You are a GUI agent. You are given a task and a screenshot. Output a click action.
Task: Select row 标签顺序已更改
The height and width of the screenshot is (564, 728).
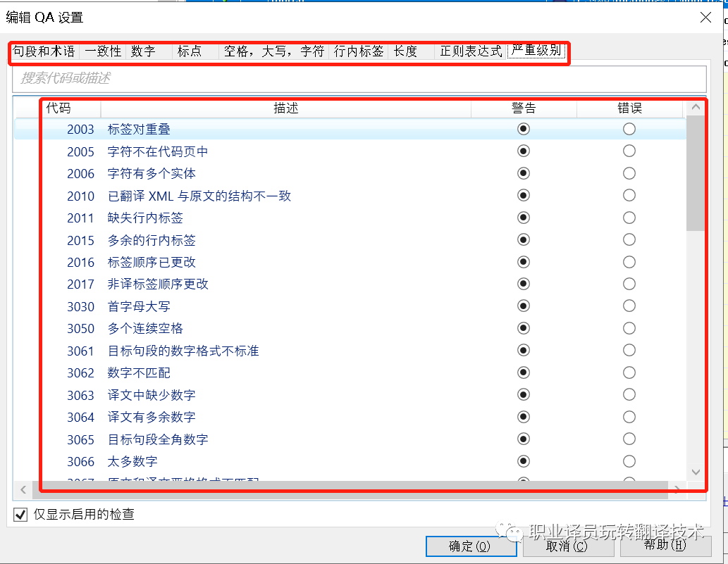click(152, 263)
